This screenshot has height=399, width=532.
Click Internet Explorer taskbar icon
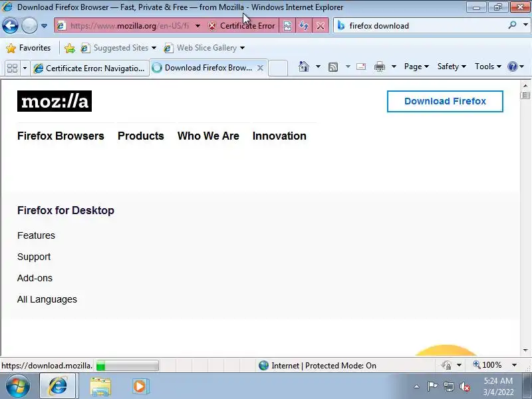point(58,386)
